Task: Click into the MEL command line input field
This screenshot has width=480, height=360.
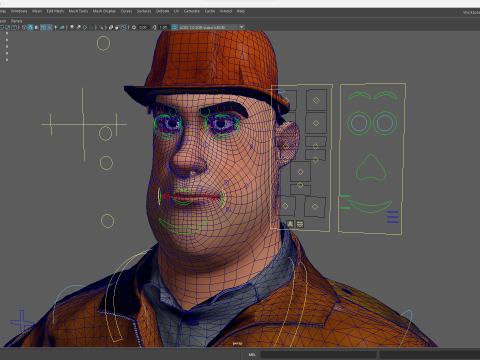Action: click(x=318, y=354)
